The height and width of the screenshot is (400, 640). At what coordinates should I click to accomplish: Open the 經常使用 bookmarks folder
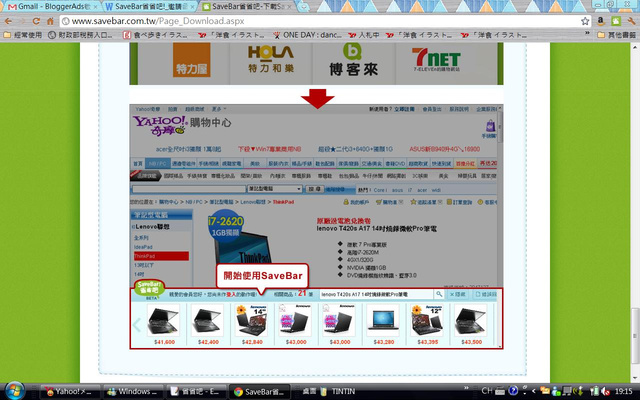[x=23, y=35]
